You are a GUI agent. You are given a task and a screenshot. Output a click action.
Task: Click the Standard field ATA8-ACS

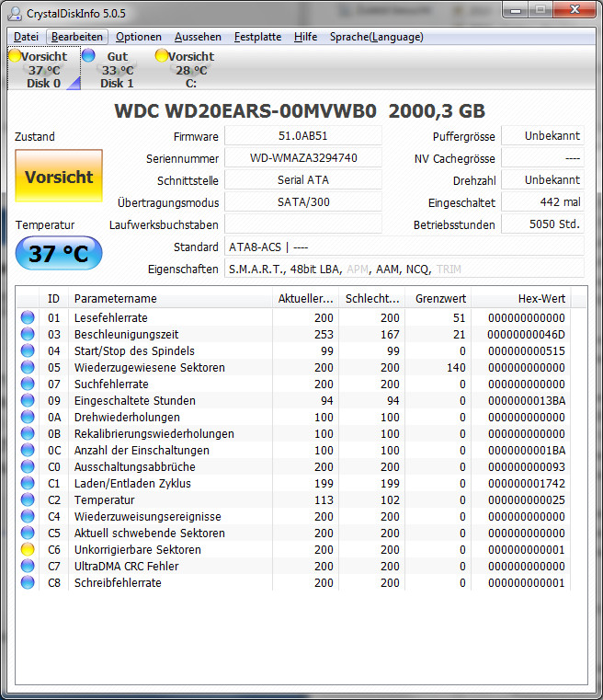404,247
